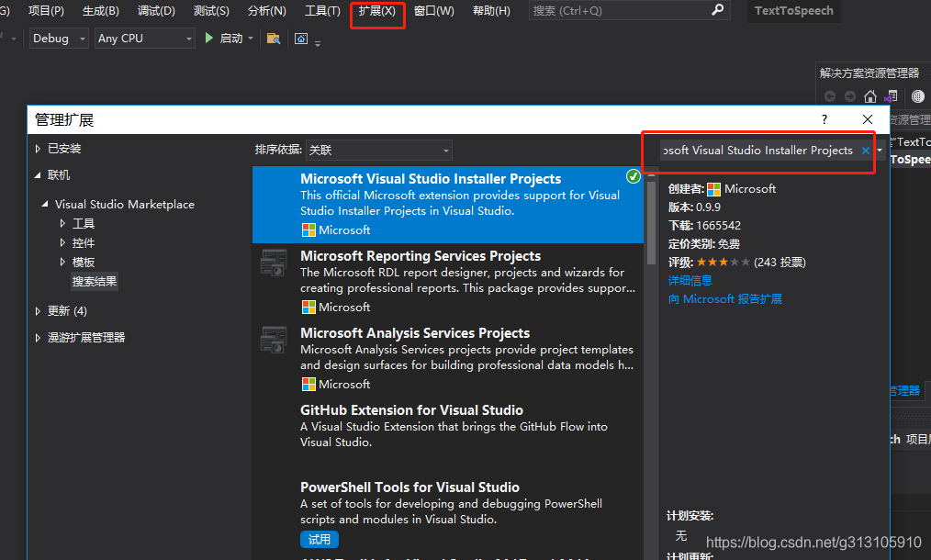Select 搜索结果 (Search results) tree item
Screen dimensions: 931x560
pyautogui.click(x=95, y=281)
